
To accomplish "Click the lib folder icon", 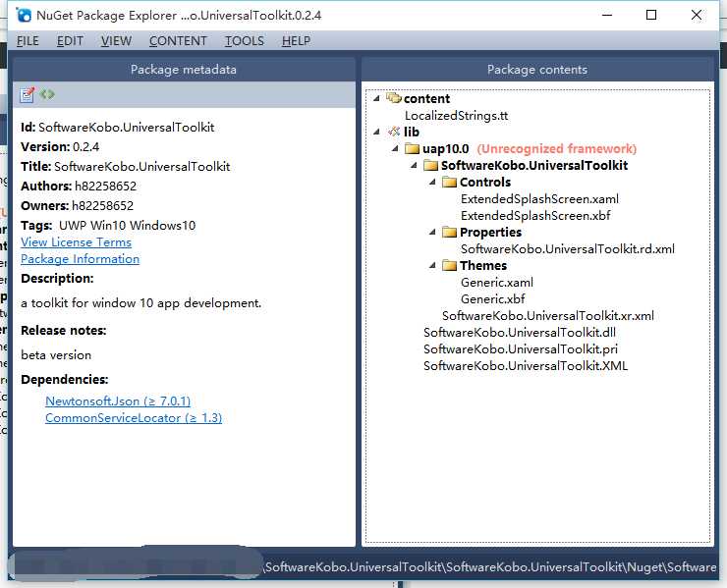I will [x=394, y=132].
